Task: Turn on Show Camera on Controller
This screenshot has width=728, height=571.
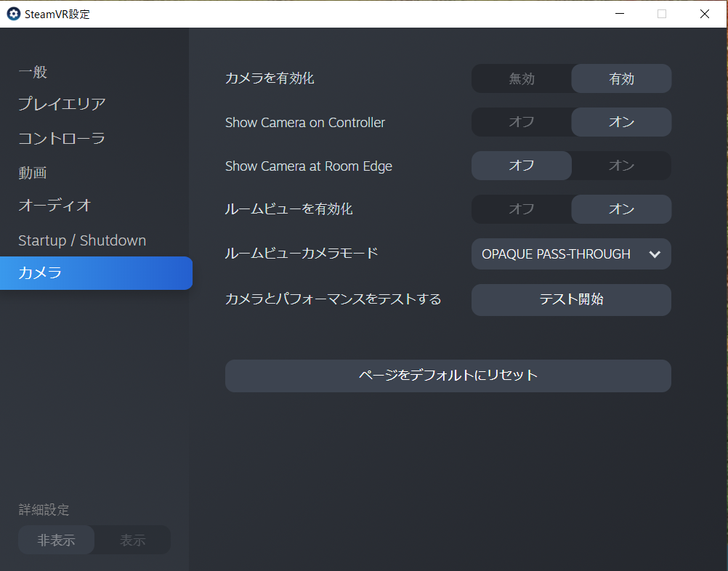Action: coord(621,122)
